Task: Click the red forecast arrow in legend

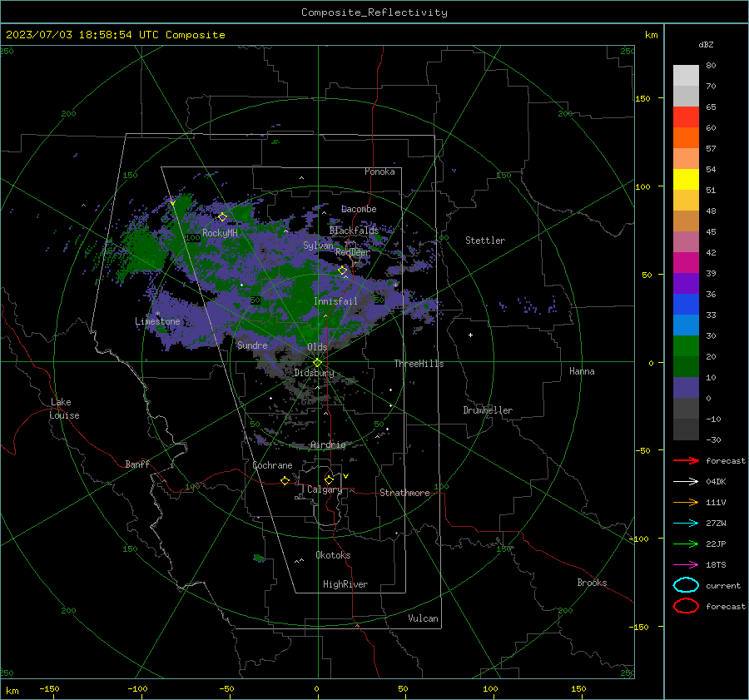Action: click(686, 460)
